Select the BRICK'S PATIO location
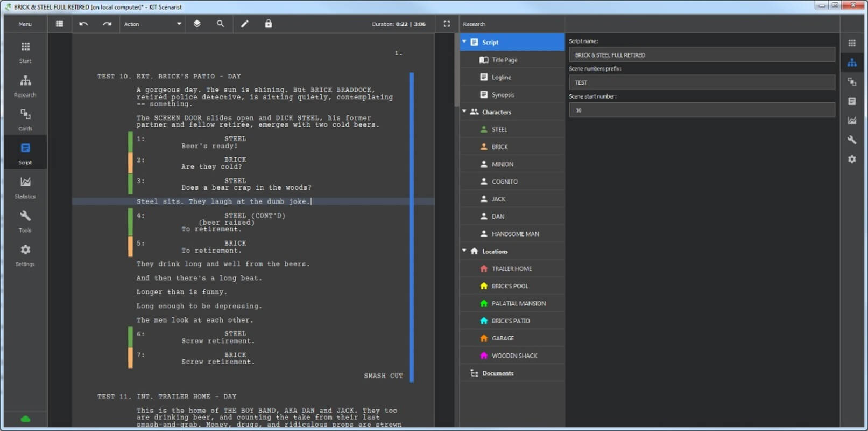Image resolution: width=868 pixels, height=431 pixels. [x=510, y=321]
